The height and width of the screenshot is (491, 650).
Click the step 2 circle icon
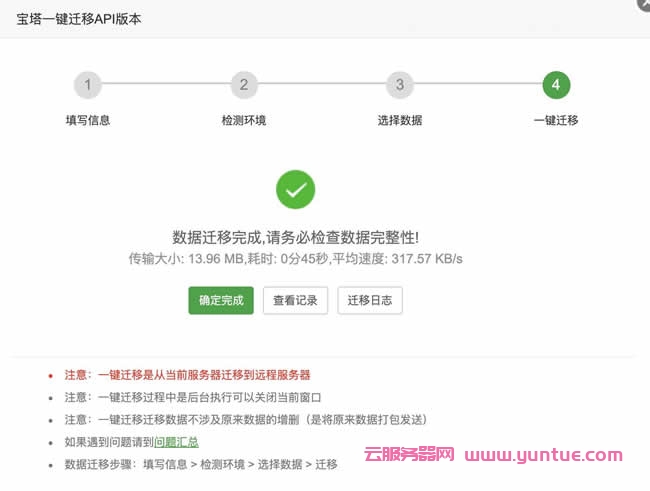click(x=244, y=85)
